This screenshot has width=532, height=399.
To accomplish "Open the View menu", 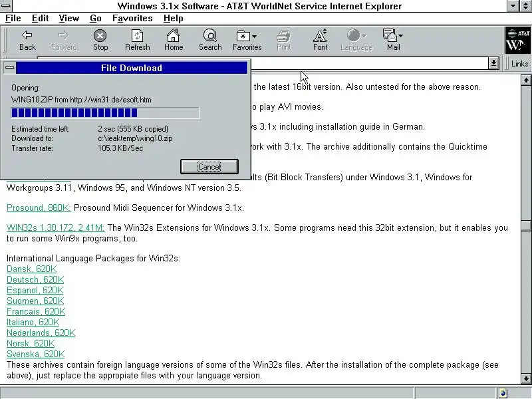I will (69, 19).
